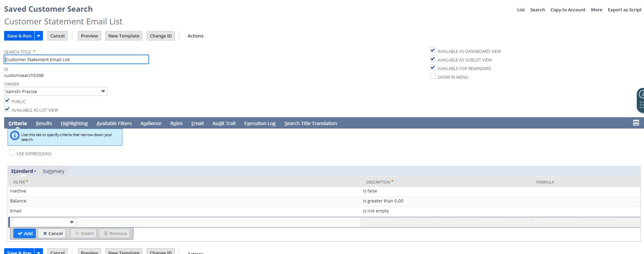The image size is (644, 254).
Task: Toggle the Public checkbox
Action: click(x=7, y=101)
